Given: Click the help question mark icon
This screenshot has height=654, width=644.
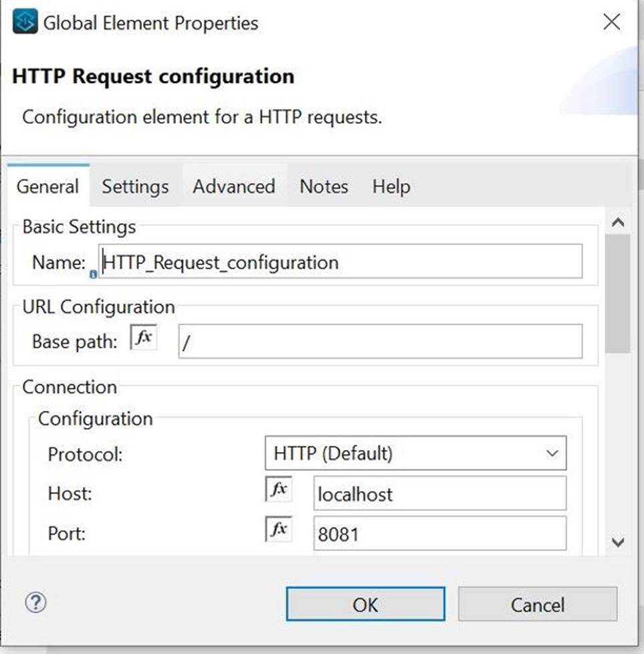Looking at the screenshot, I should [35, 603].
